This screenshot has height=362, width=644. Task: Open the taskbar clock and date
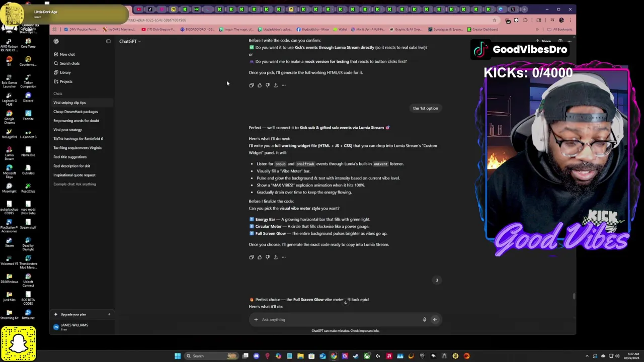[x=631, y=356]
